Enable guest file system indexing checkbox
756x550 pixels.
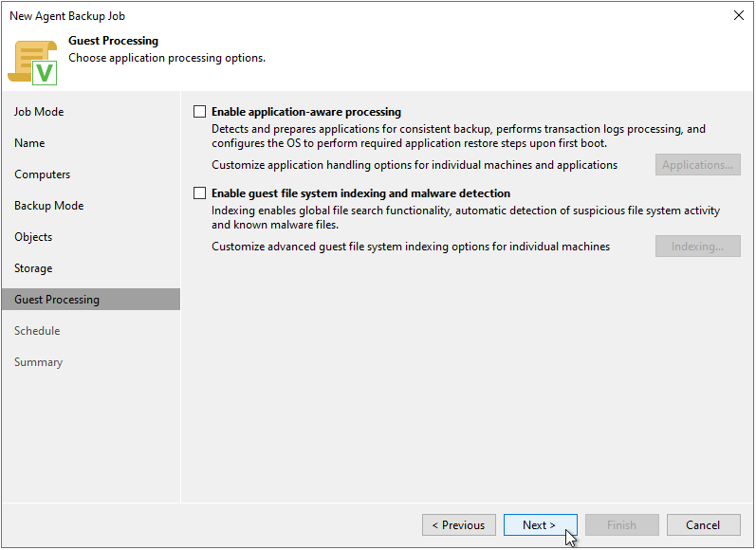pyautogui.click(x=199, y=193)
